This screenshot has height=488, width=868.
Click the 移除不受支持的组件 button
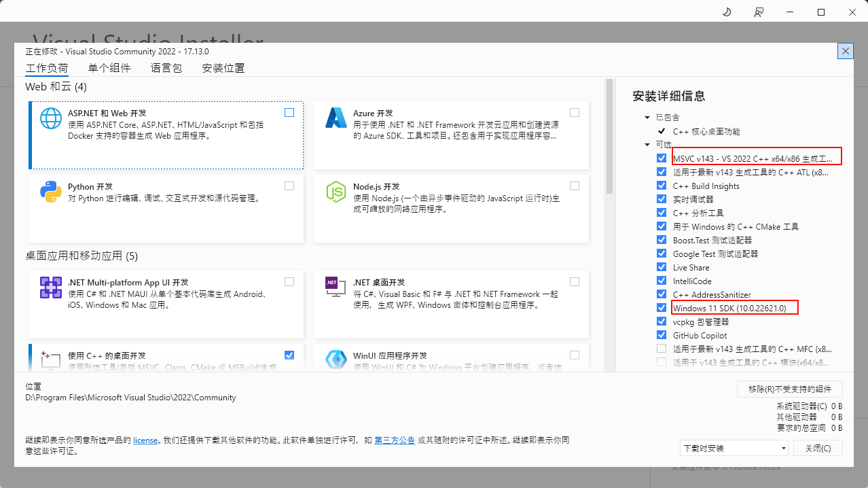[789, 389]
